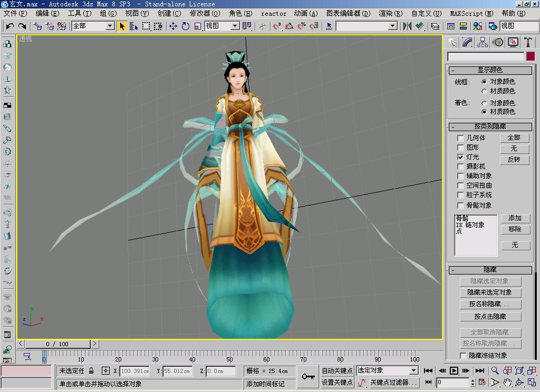Click the selection lock icon
Viewport: 540px width, 392px height.
(91, 371)
